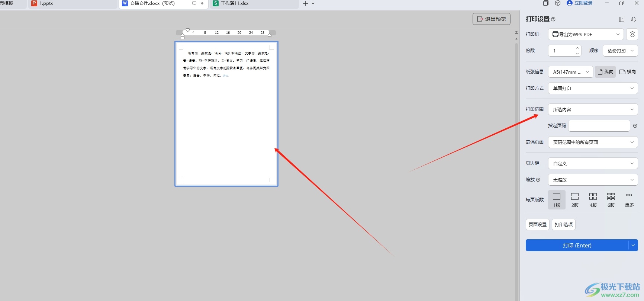644x301 pixels.
Task: Click the printer settings gear icon
Action: 632,34
